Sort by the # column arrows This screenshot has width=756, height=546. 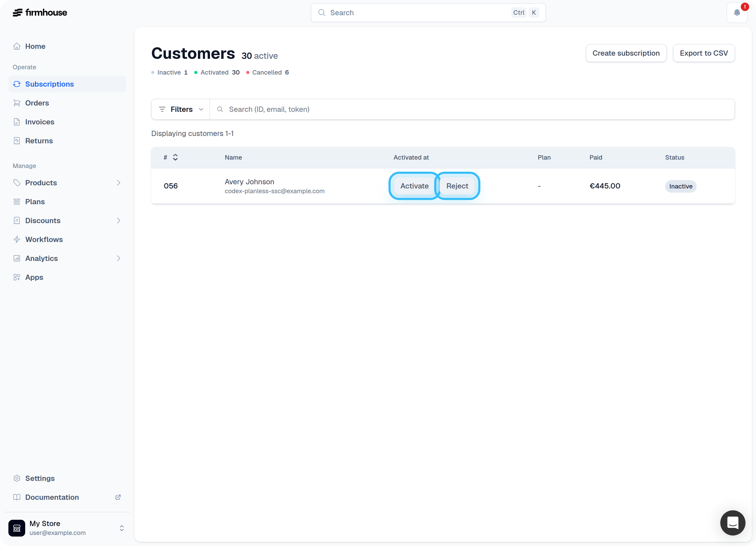(x=175, y=157)
